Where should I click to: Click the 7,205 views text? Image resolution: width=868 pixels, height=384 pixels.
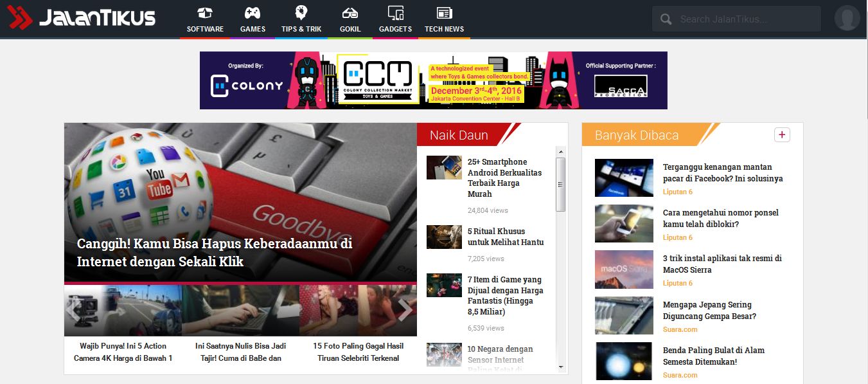486,259
